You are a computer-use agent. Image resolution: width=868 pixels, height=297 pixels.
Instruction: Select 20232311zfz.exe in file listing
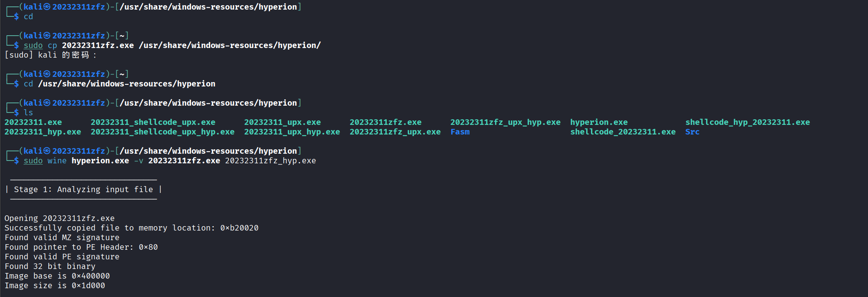pyautogui.click(x=386, y=122)
